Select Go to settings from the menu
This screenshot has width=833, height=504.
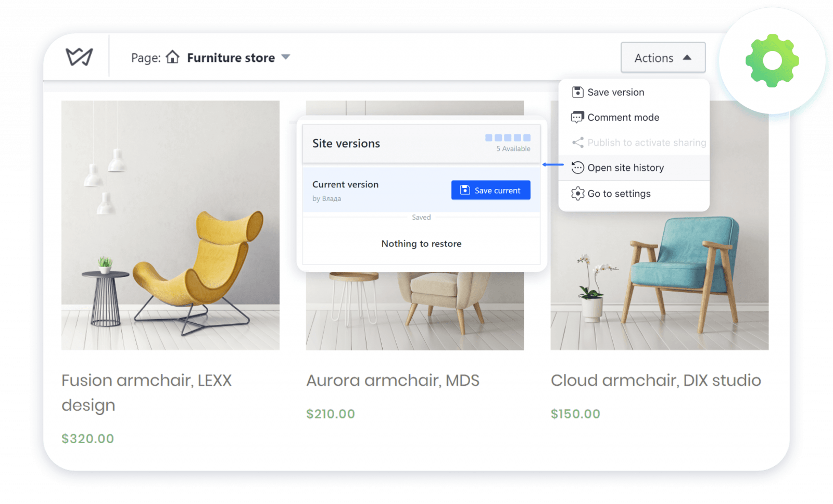pyautogui.click(x=619, y=193)
